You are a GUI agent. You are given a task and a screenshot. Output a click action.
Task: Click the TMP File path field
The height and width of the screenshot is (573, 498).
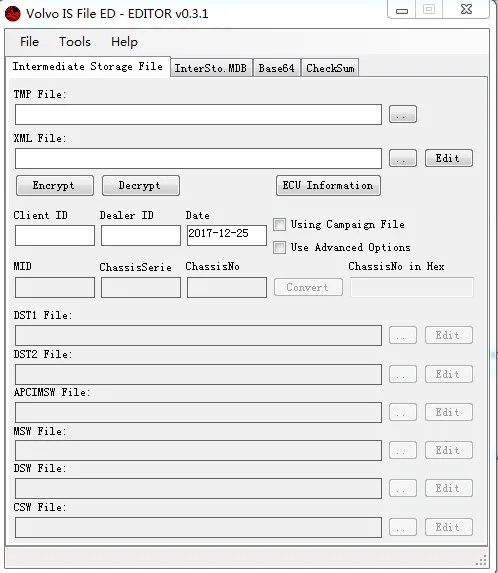(x=198, y=114)
